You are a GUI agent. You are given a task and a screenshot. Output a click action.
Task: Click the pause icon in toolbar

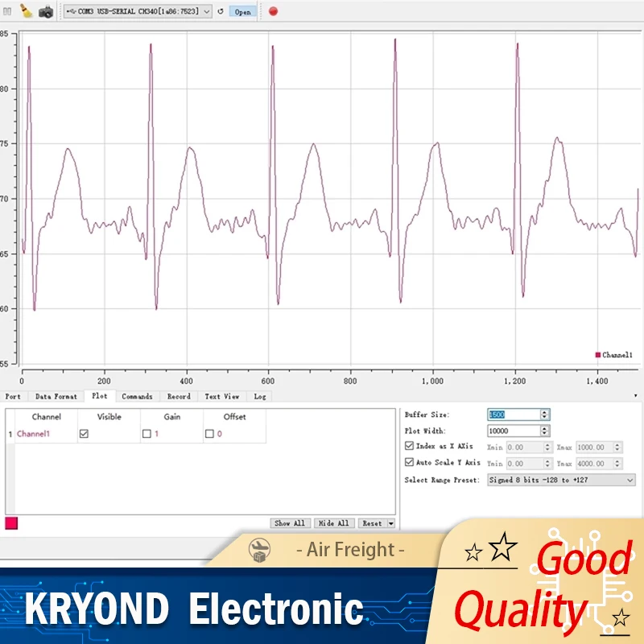coord(7,11)
